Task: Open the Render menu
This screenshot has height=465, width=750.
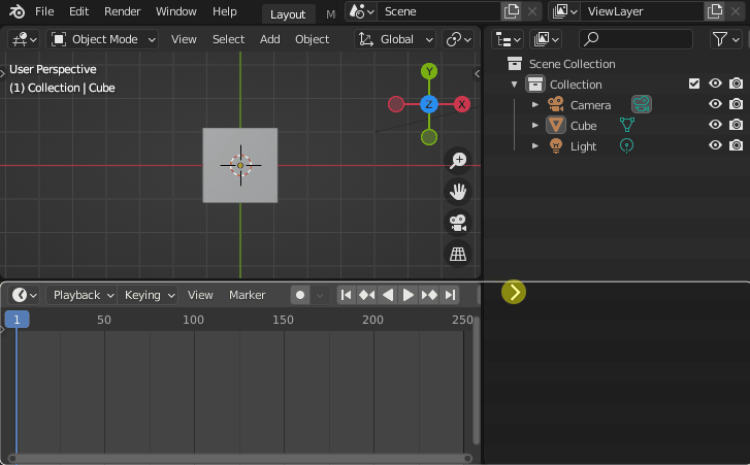Action: 122,12
